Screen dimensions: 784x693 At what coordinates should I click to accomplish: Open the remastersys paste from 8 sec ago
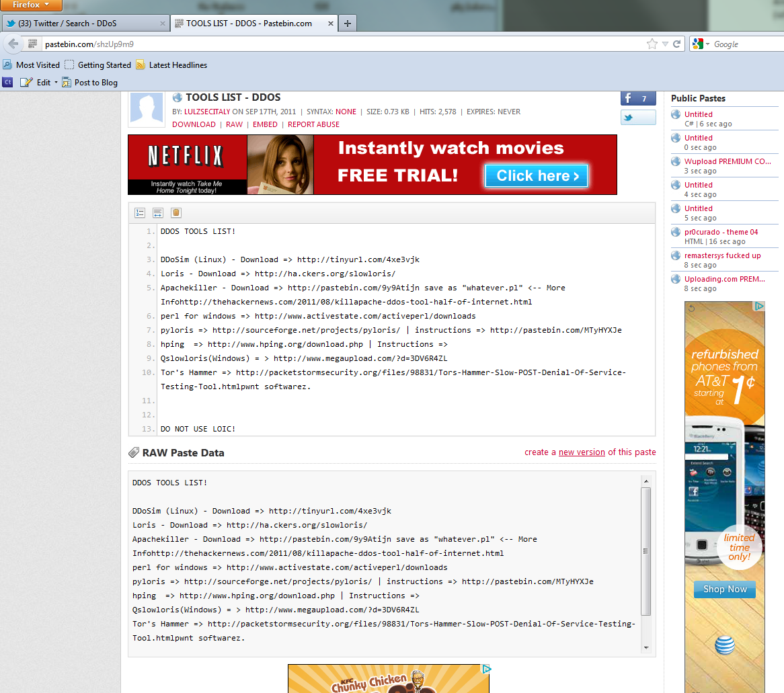[723, 255]
